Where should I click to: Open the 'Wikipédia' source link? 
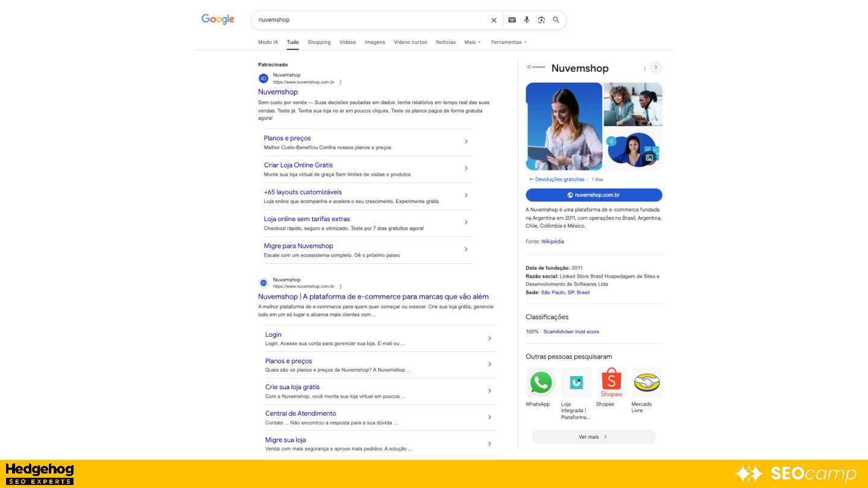pyautogui.click(x=553, y=242)
